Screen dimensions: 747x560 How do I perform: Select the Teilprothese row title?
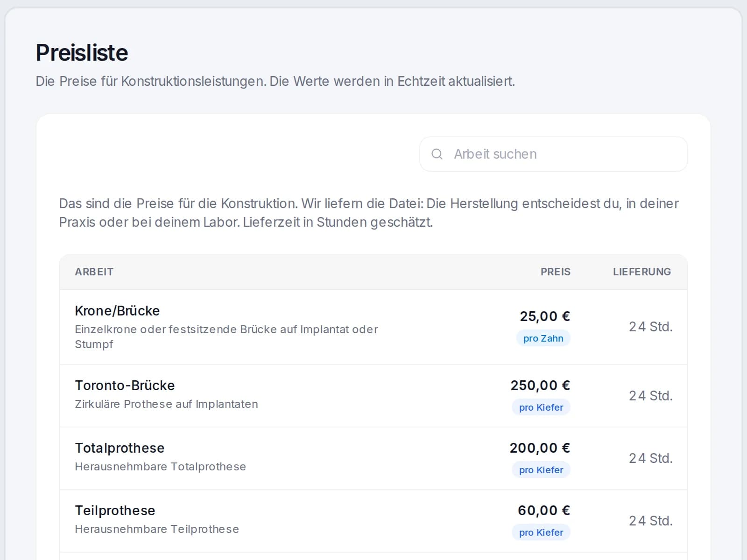click(115, 511)
